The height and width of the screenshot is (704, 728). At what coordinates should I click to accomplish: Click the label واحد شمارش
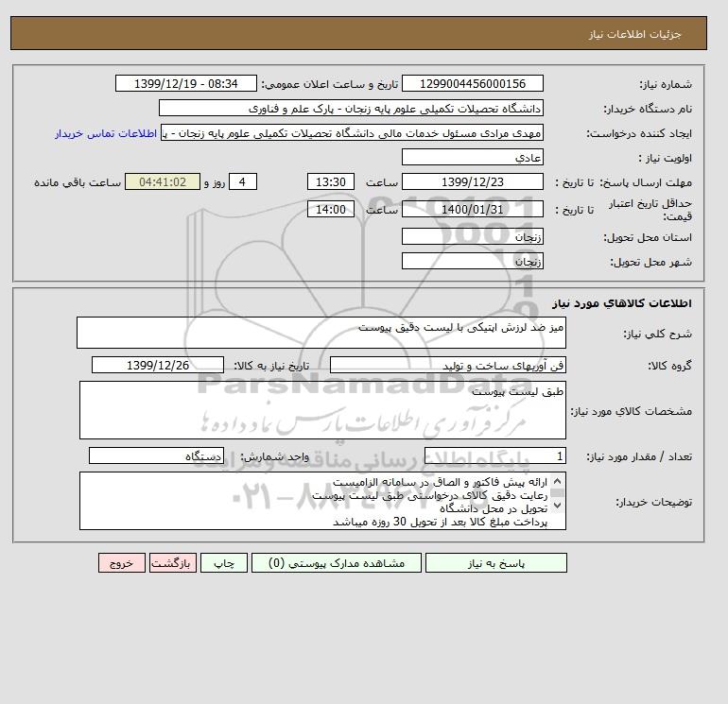pos(274,456)
